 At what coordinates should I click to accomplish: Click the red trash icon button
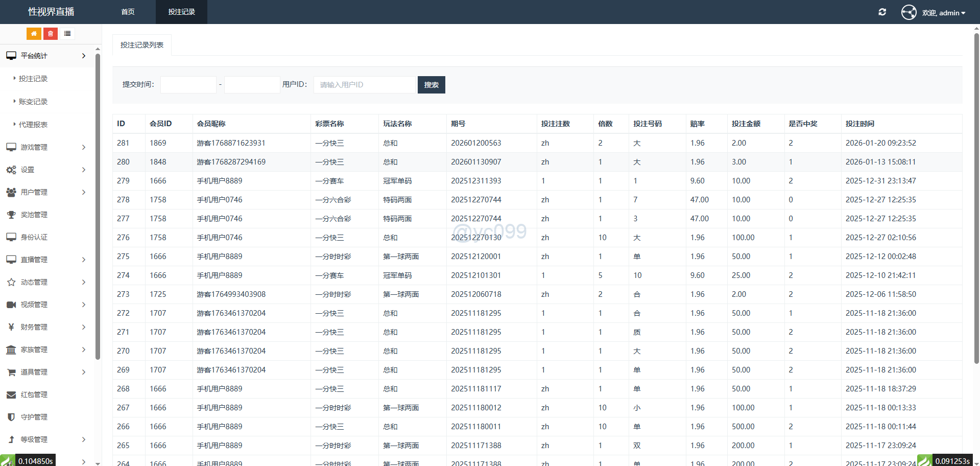coord(50,34)
